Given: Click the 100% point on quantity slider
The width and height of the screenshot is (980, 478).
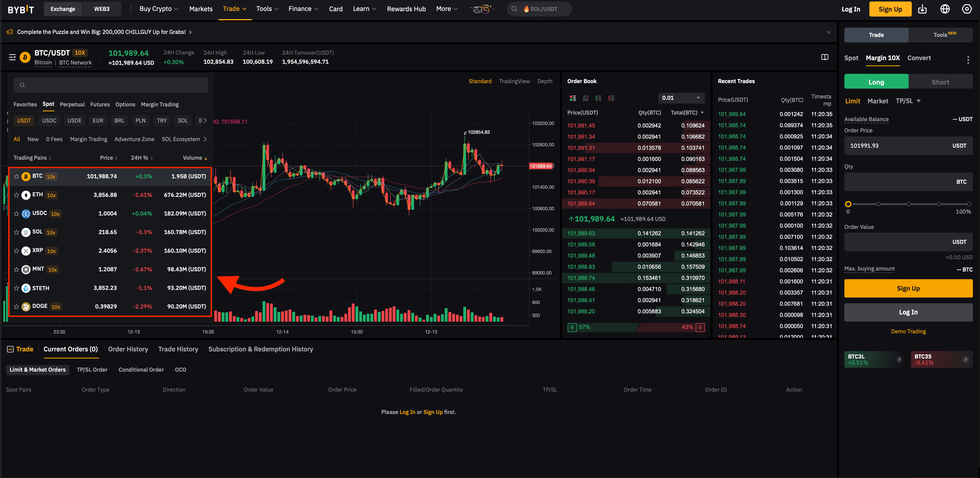Looking at the screenshot, I should [969, 204].
